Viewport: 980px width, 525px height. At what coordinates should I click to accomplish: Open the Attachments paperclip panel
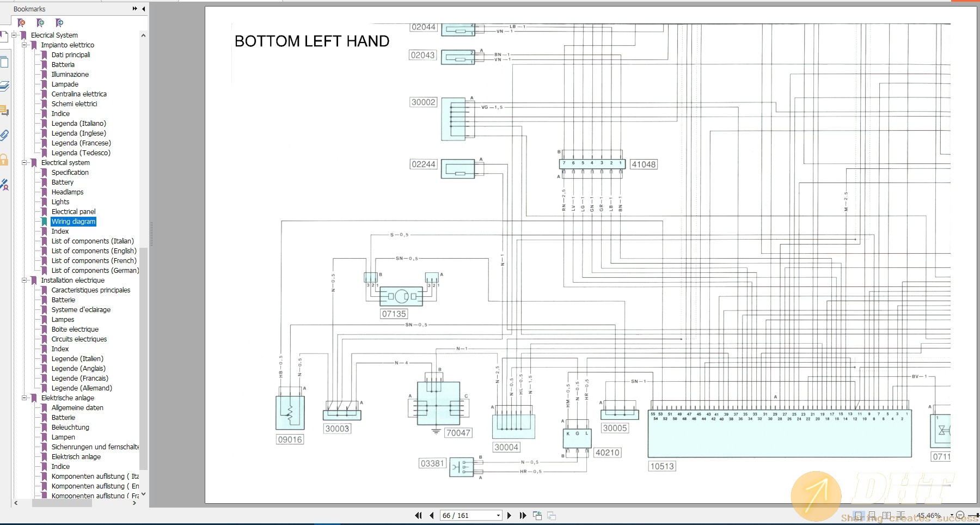pos(4,135)
